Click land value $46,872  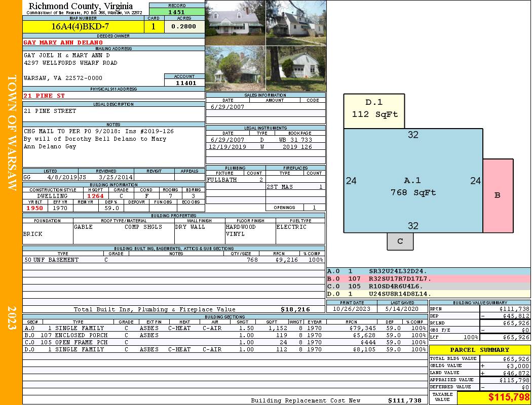point(516,373)
